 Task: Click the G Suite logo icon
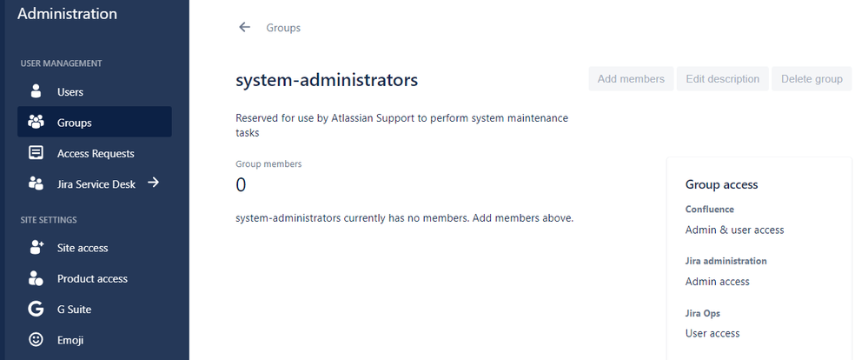point(36,309)
